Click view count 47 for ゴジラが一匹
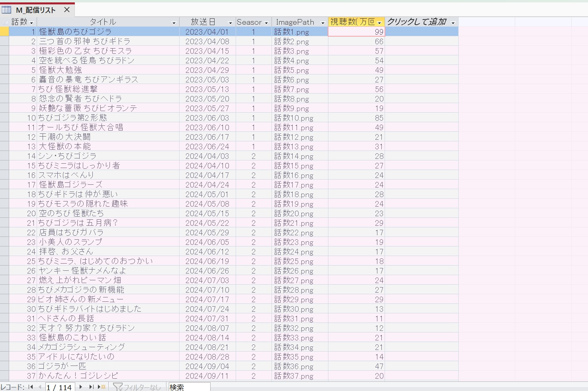This screenshot has width=588, height=391. [x=357, y=366]
